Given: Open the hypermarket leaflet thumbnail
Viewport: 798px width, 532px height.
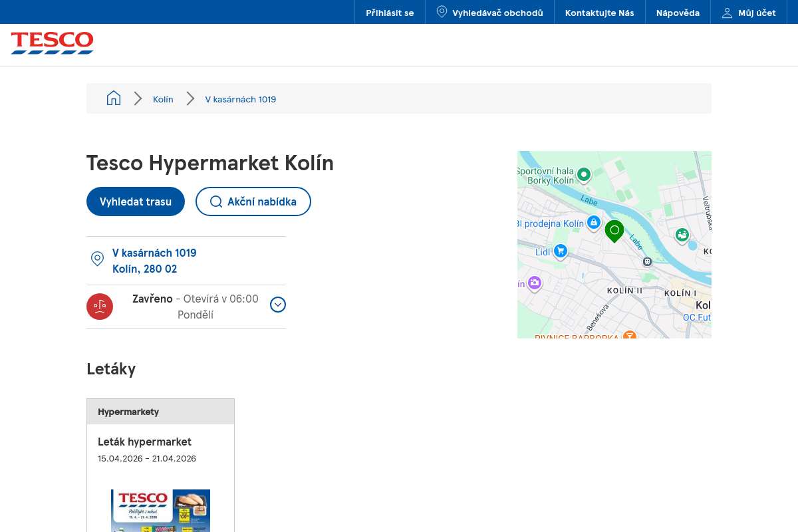Looking at the screenshot, I should pyautogui.click(x=160, y=510).
